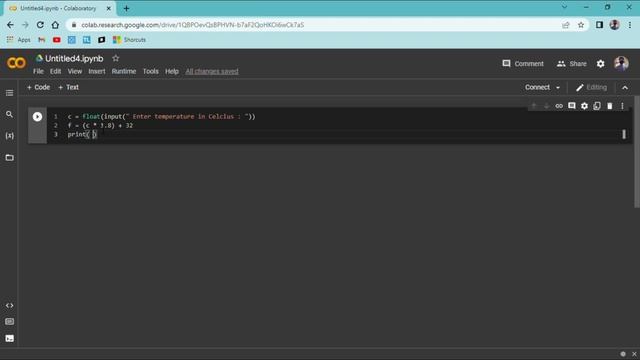This screenshot has width=640, height=360.
Task: Open the Editing mode dropdown
Action: [591, 87]
